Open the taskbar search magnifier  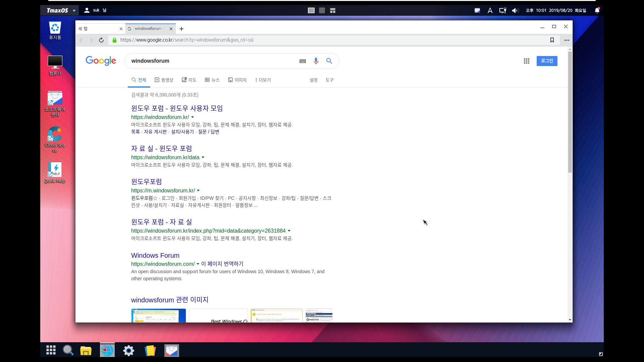pos(68,350)
